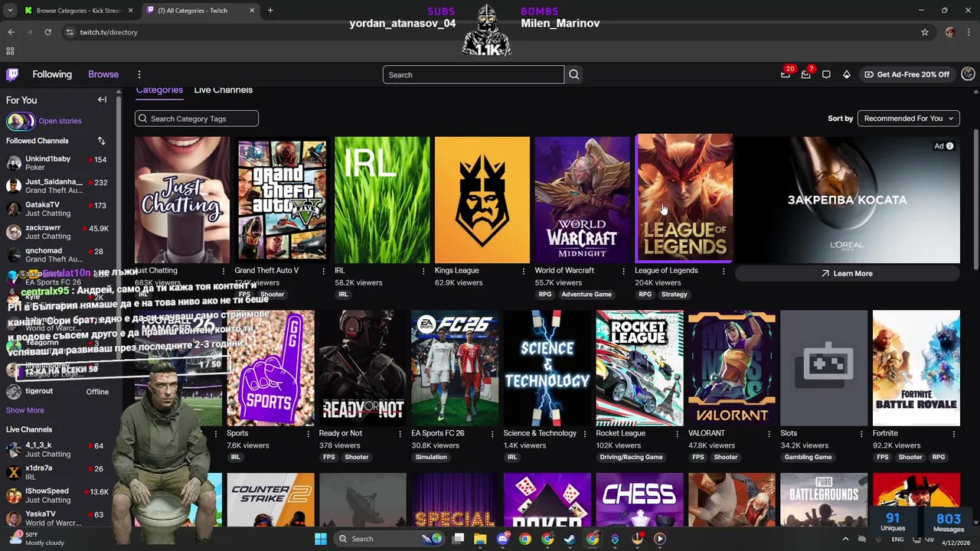
Task: Open the Sort by Recommended For You dropdown
Action: pos(908,119)
